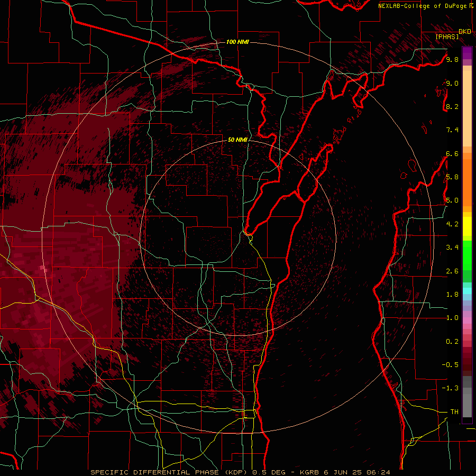This screenshot has height=476, width=476.
Task: Select the 0.2 scale value
Action: (452, 342)
